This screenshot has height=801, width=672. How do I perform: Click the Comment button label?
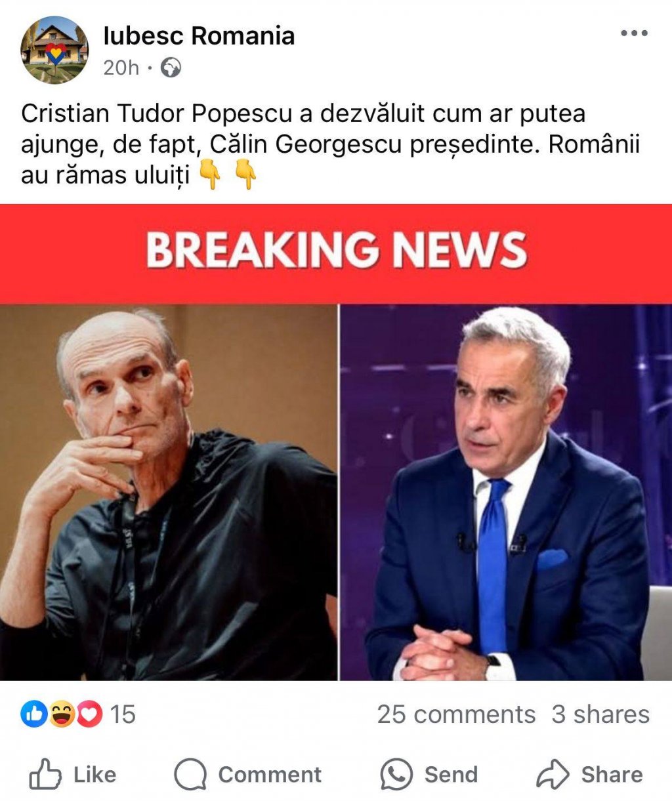[x=270, y=775]
